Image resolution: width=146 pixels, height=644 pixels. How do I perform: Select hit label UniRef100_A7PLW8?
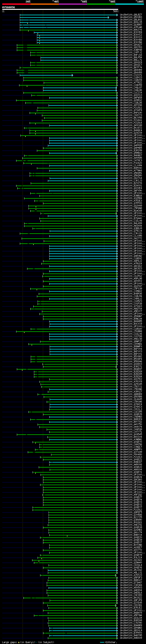pos(131,27)
